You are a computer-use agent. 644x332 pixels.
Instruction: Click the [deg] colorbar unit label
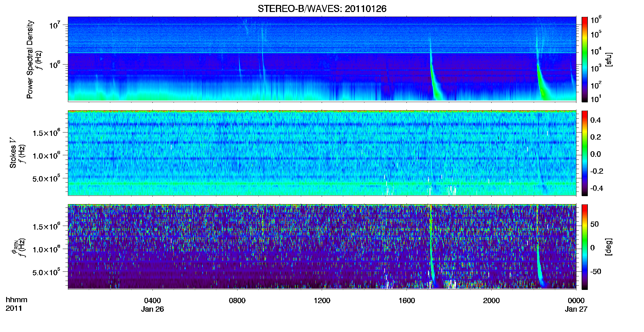609,247
